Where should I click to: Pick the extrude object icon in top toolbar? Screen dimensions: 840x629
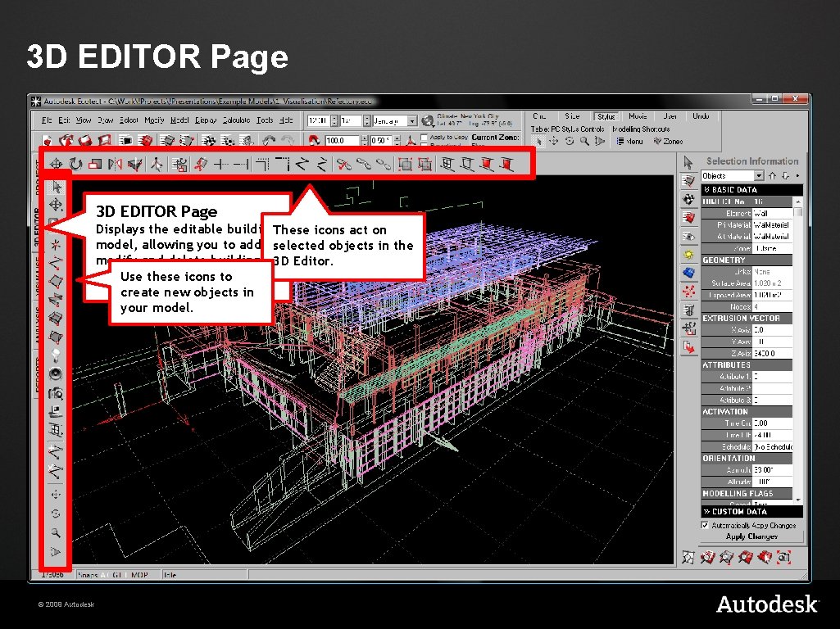(201, 164)
